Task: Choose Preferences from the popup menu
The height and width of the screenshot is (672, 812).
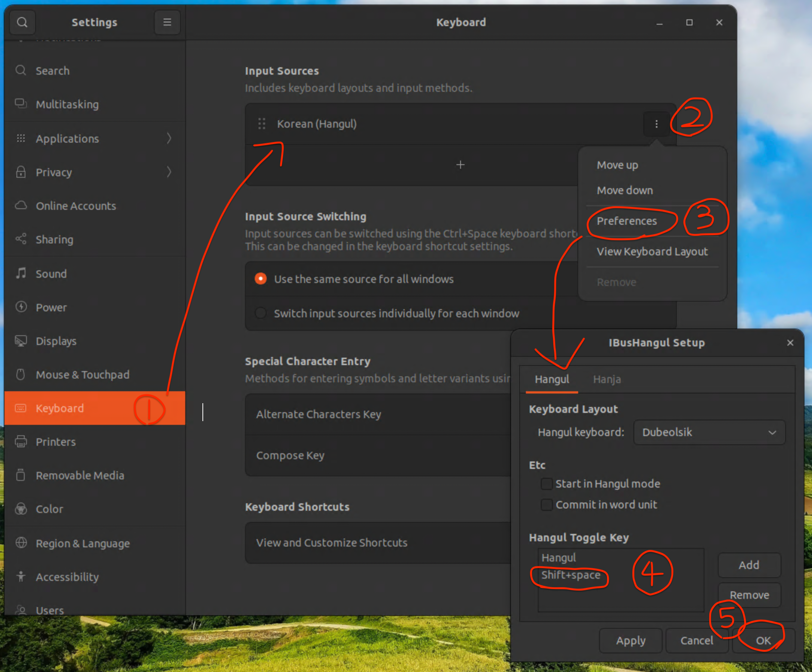Action: click(x=626, y=221)
